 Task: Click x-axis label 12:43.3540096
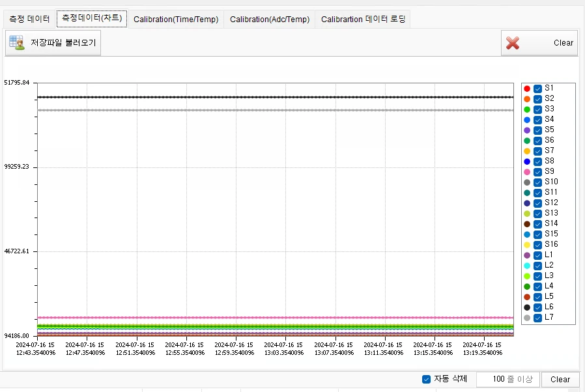click(x=36, y=353)
